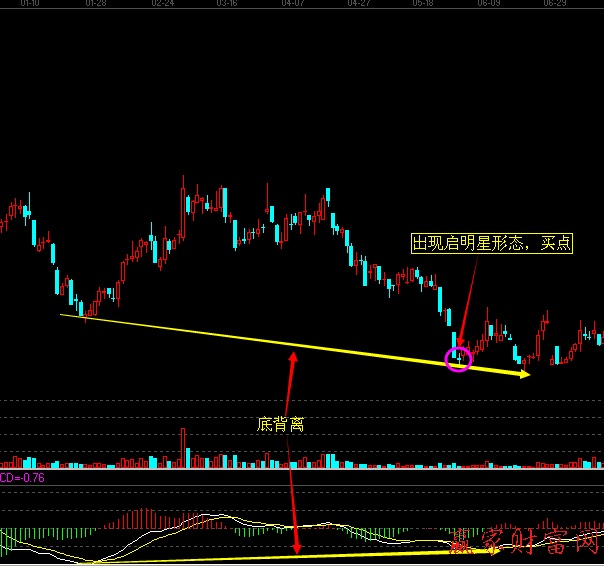
Task: Click the 03-16 date label
Action: [x=228, y=4]
